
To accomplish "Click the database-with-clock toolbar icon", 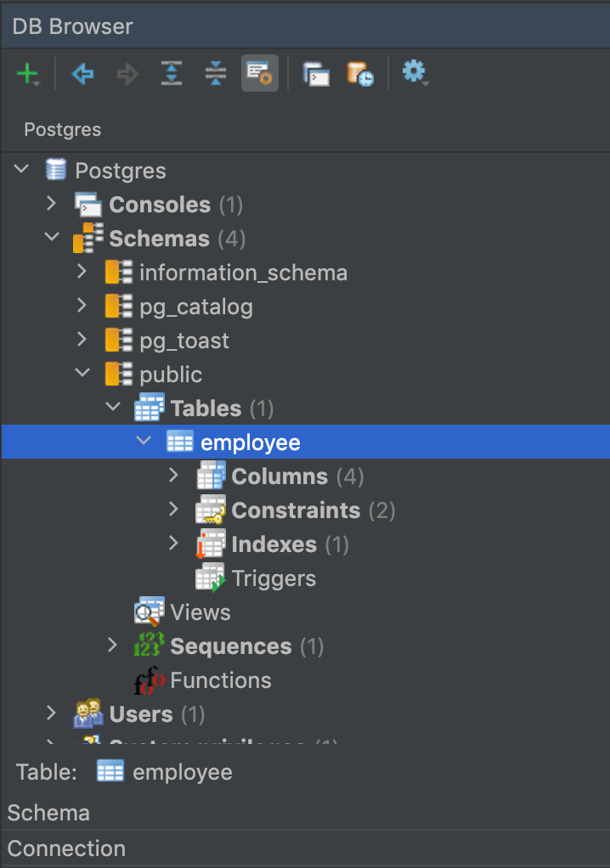I will click(359, 73).
